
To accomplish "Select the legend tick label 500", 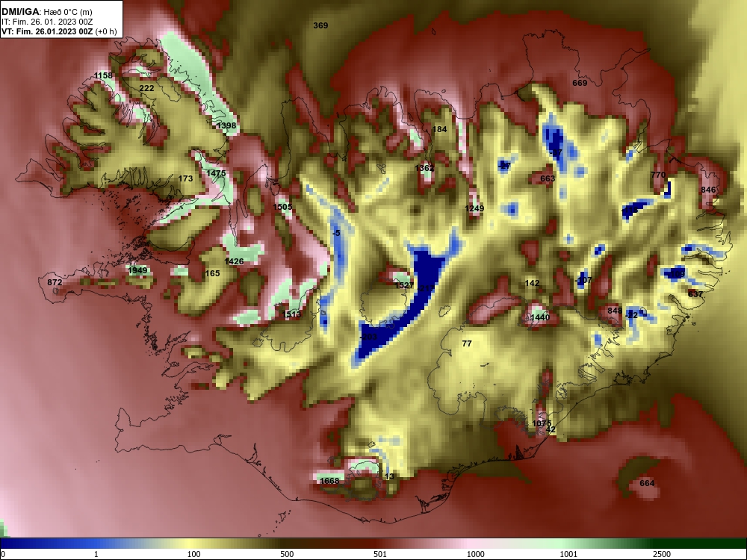I will (287, 554).
